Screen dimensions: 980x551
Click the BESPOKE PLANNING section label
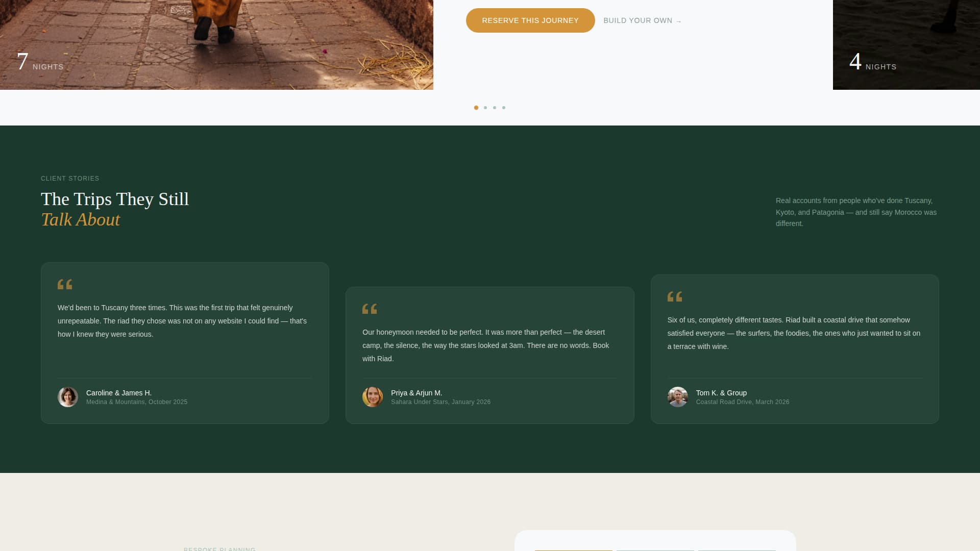tap(219, 549)
